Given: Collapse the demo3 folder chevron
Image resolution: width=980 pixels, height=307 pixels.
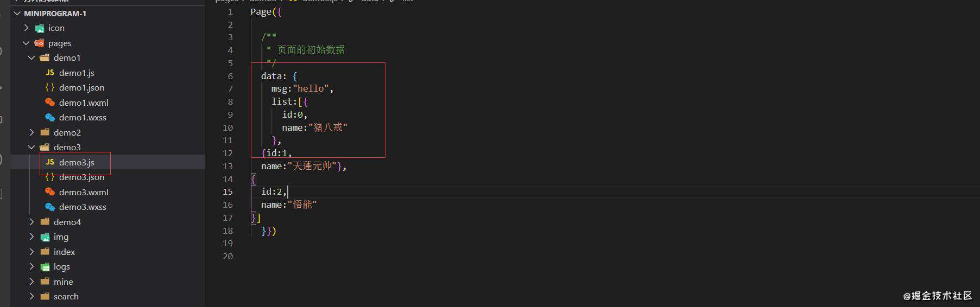Looking at the screenshot, I should [31, 147].
